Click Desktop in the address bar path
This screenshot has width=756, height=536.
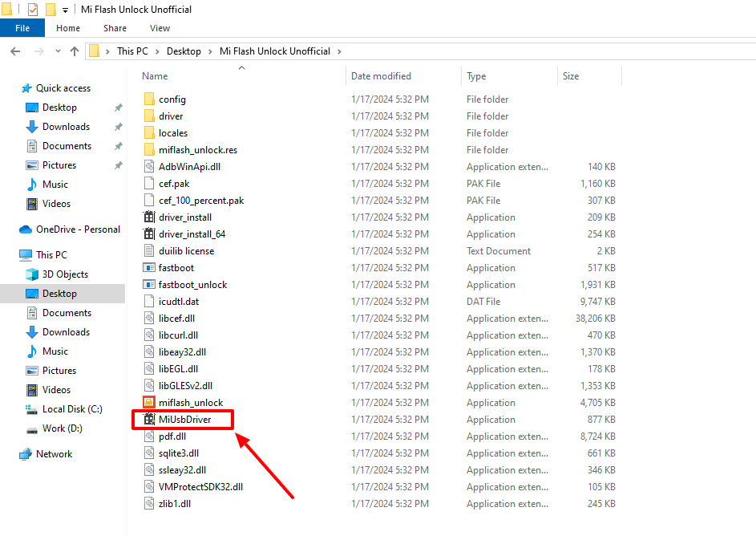pyautogui.click(x=184, y=51)
